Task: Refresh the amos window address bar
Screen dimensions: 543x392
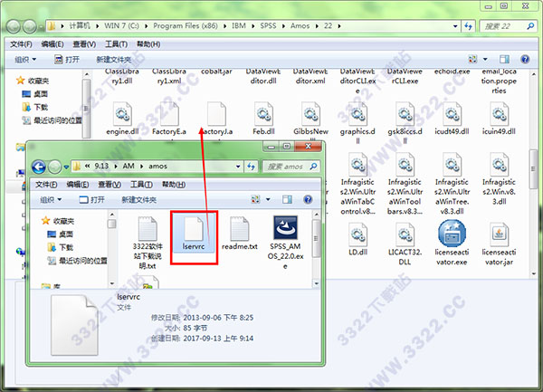Action: click(252, 167)
